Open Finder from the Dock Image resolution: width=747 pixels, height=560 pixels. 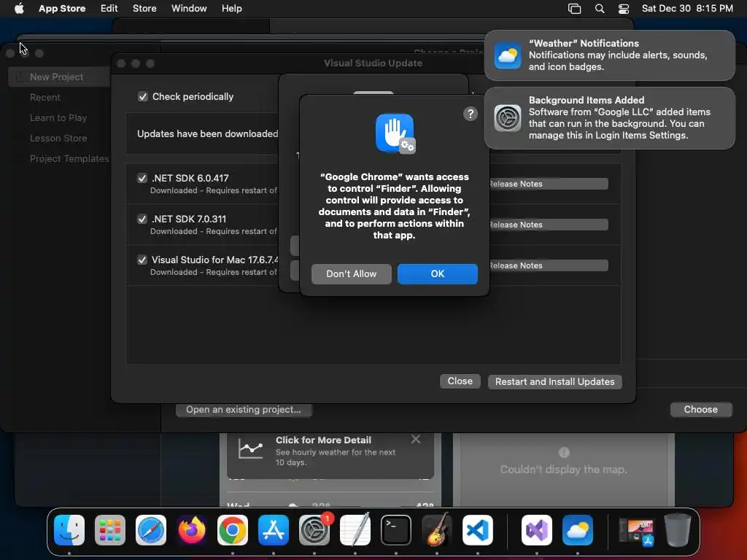click(69, 530)
